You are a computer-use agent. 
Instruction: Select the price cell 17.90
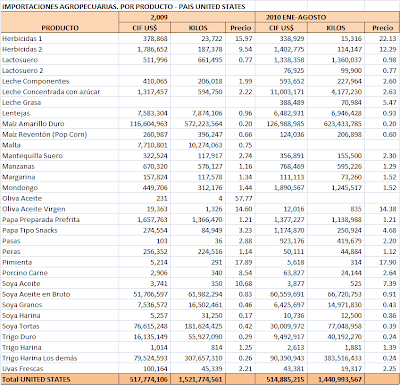382,262
